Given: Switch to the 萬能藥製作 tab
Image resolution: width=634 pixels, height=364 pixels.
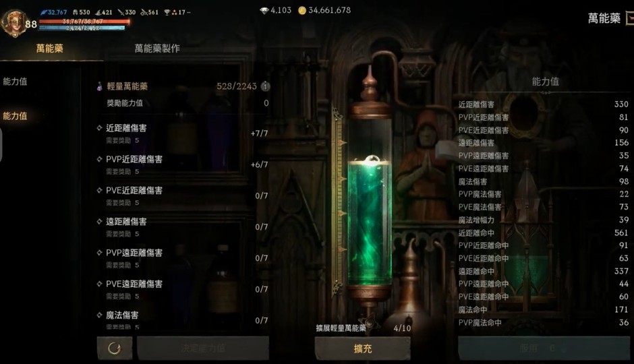Looking at the screenshot, I should (157, 49).
